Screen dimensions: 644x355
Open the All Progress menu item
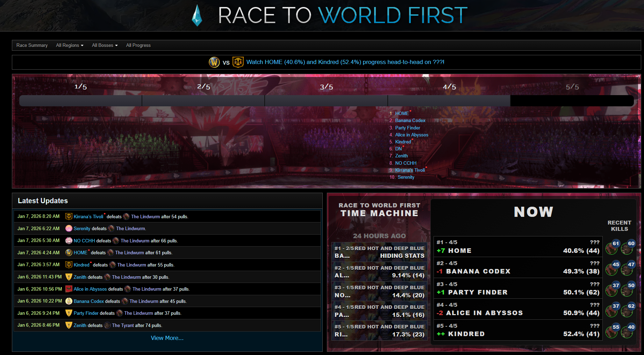click(138, 45)
